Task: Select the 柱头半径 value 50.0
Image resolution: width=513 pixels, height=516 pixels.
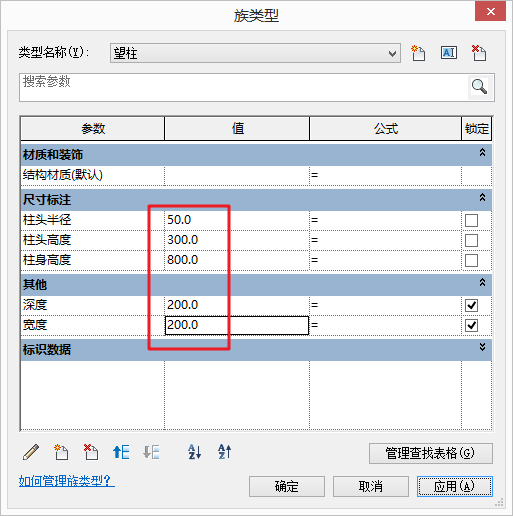Action: (x=237, y=220)
